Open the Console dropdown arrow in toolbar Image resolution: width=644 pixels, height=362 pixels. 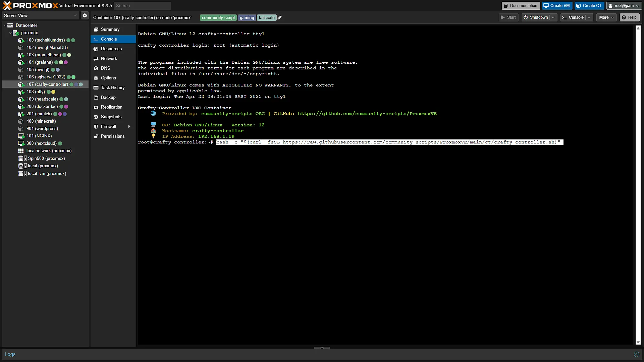pos(589,17)
